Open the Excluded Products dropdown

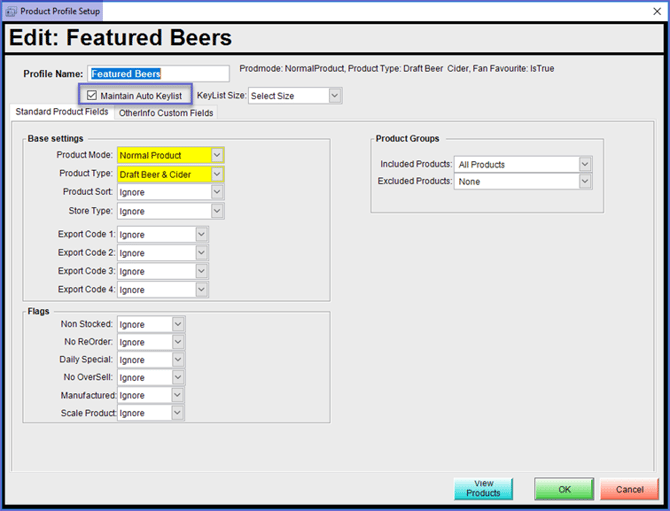(523, 182)
